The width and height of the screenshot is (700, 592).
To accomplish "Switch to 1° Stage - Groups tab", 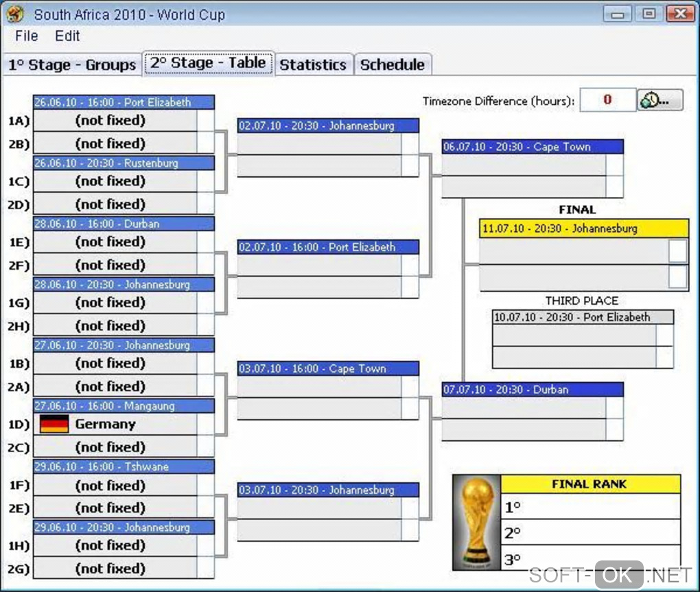I will pyautogui.click(x=72, y=64).
